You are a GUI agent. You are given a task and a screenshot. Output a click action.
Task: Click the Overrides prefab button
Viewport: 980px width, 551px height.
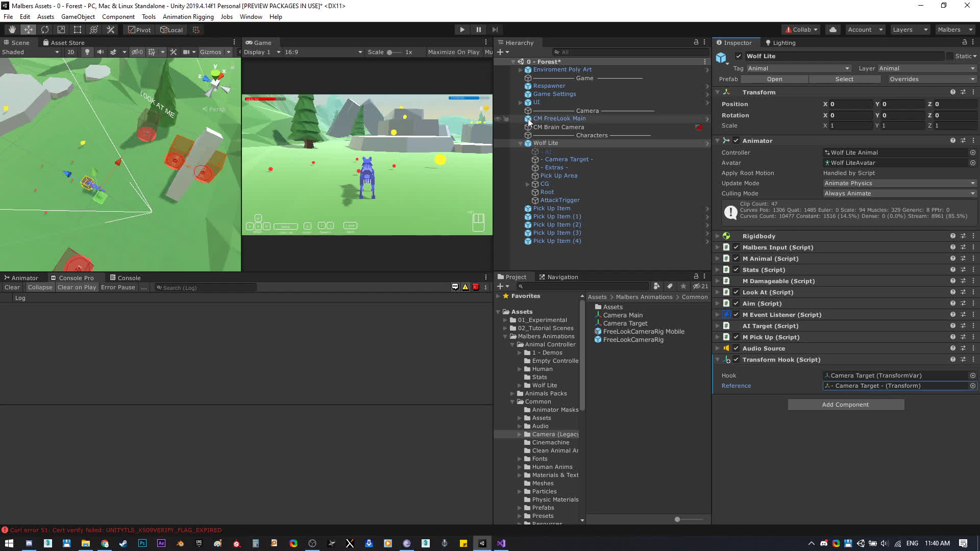pos(931,79)
